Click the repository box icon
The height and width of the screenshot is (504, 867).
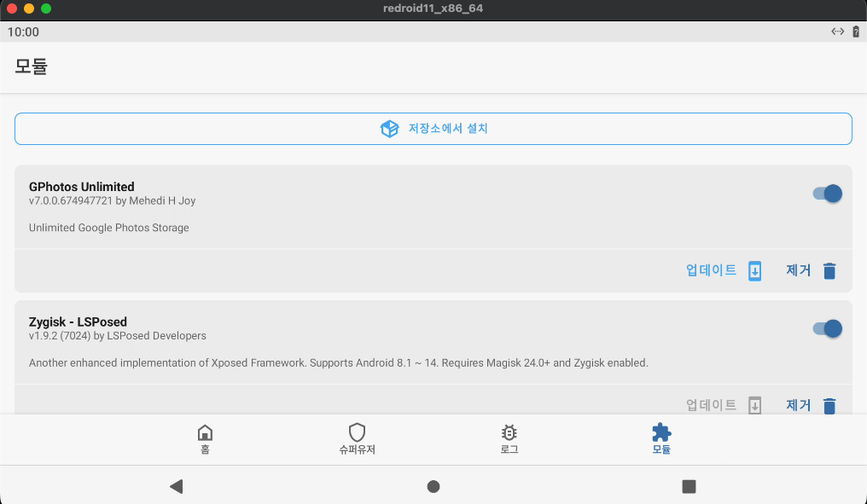click(x=389, y=129)
